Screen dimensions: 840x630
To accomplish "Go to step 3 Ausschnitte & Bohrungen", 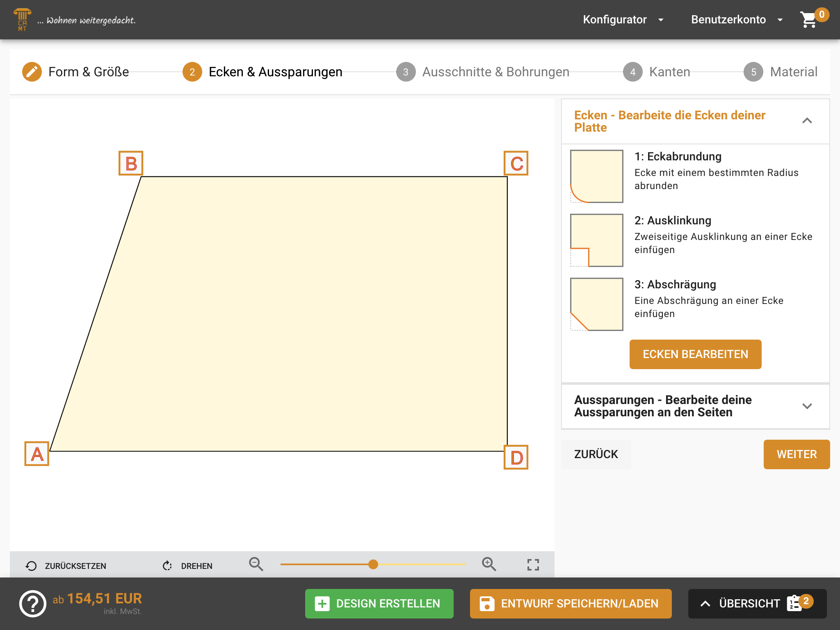I will coord(483,72).
